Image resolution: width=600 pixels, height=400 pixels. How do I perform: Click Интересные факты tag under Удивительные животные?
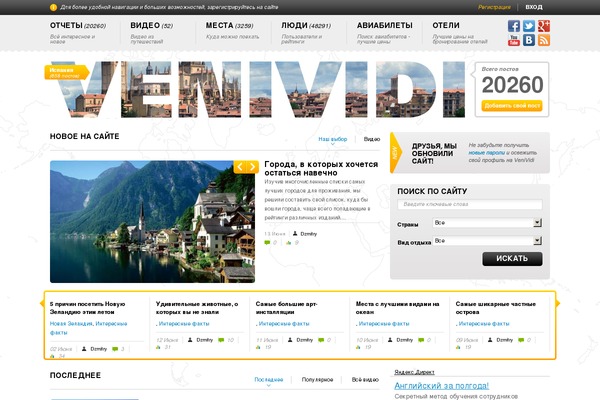click(x=184, y=323)
